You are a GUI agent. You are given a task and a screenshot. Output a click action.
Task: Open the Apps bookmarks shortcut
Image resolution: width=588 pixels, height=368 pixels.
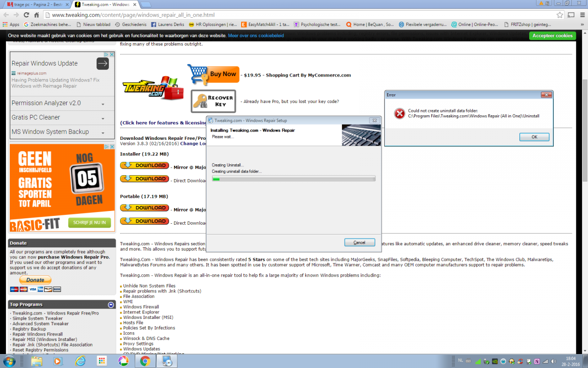[11, 24]
